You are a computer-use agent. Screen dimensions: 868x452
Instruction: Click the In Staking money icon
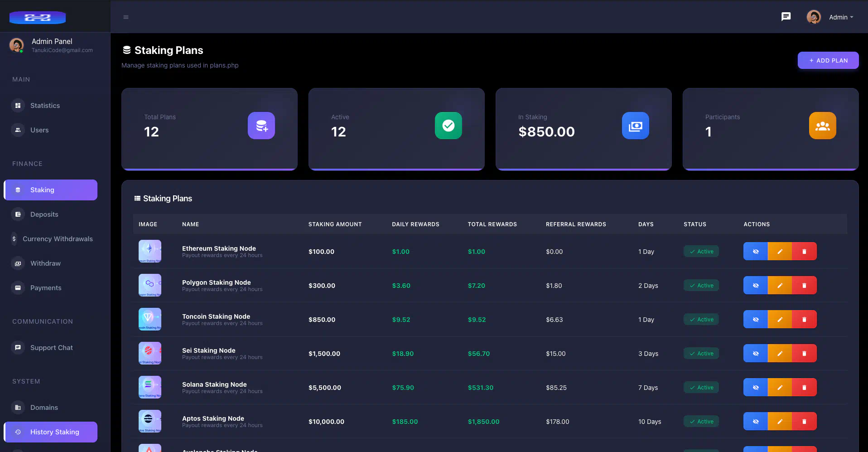pos(635,126)
